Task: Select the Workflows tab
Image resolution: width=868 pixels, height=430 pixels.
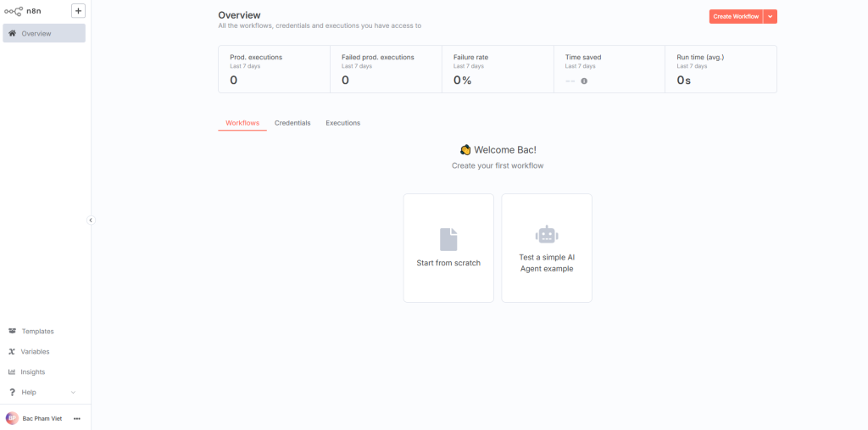Action: pos(242,123)
